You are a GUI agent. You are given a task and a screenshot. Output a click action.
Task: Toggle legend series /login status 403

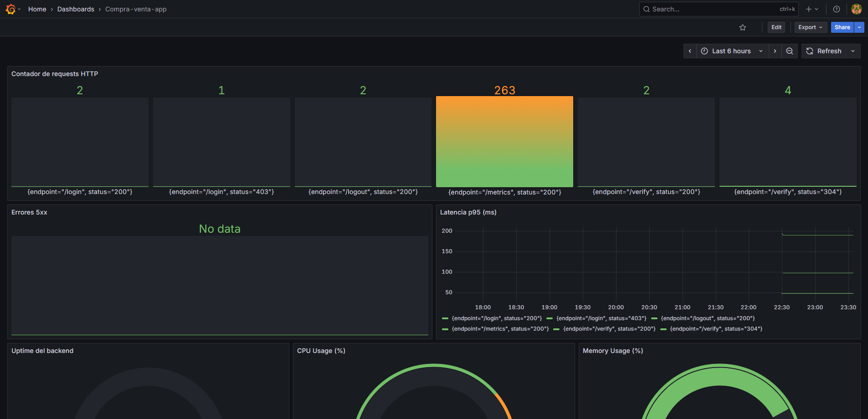click(x=601, y=318)
